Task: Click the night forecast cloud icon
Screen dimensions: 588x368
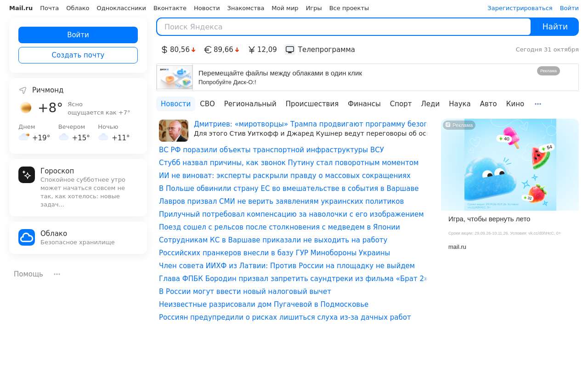Action: tap(103, 137)
